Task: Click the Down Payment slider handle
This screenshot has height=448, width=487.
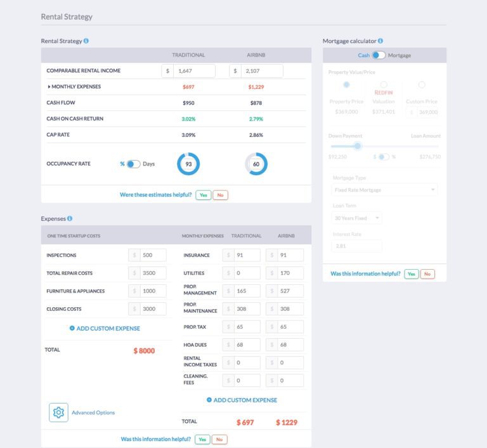Action: (x=358, y=146)
